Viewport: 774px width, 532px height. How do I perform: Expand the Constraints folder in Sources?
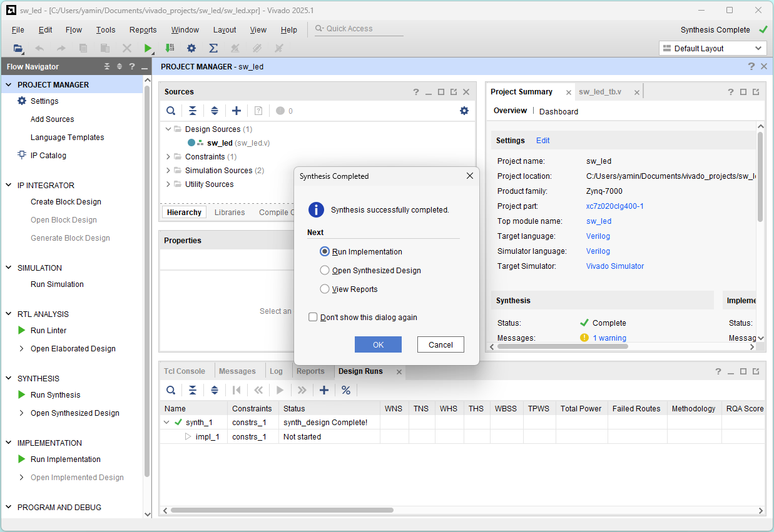(168, 157)
